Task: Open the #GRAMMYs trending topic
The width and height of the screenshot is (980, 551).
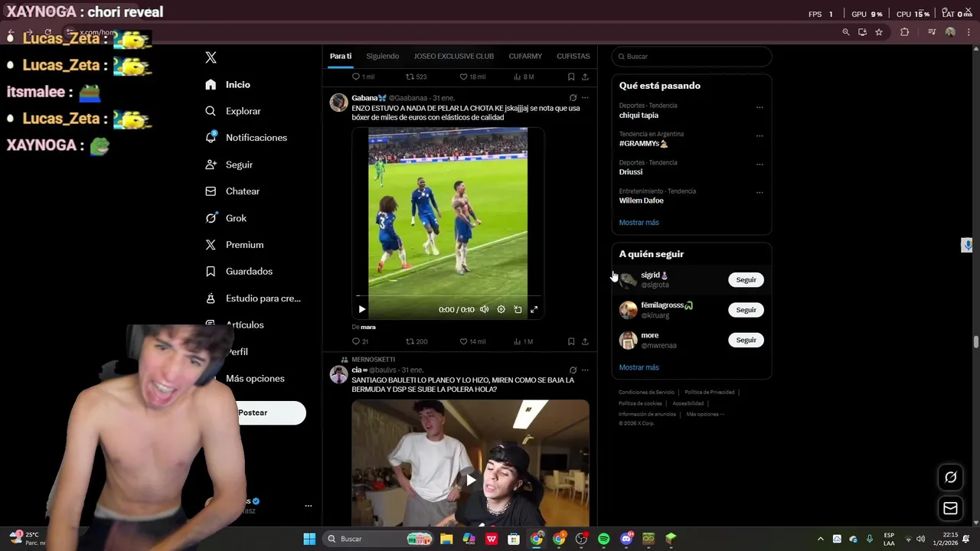Action: point(643,143)
